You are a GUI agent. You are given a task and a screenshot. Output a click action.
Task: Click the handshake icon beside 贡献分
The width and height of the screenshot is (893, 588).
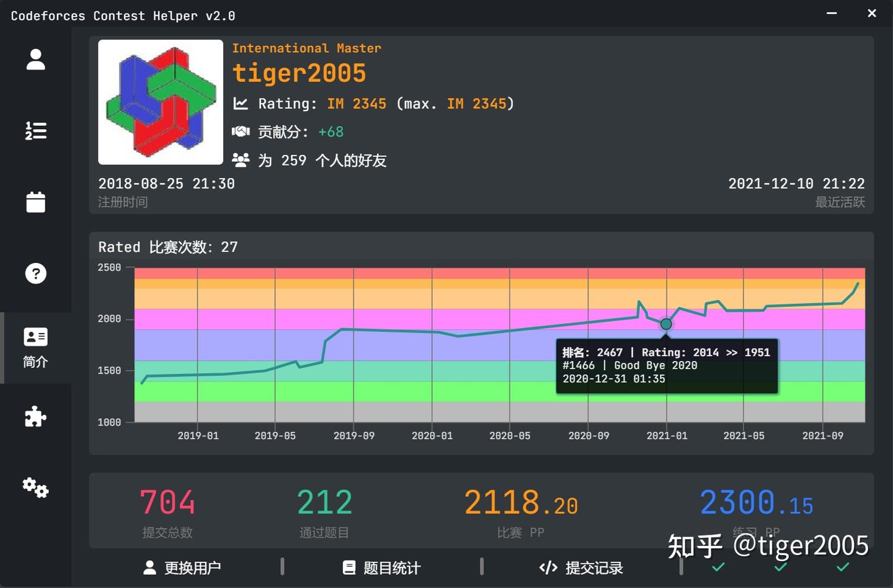pyautogui.click(x=241, y=131)
